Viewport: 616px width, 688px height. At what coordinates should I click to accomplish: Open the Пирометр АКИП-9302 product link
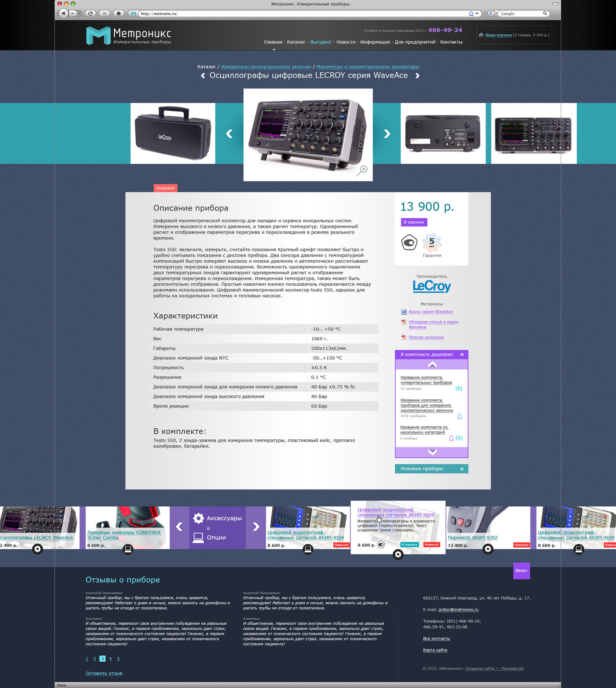pyautogui.click(x=473, y=538)
